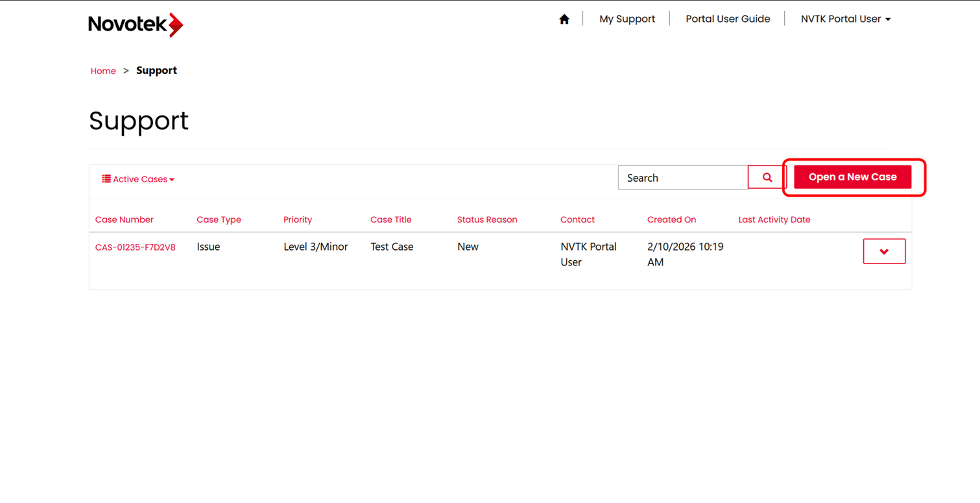Open the Active Cases view dropdown

(138, 179)
